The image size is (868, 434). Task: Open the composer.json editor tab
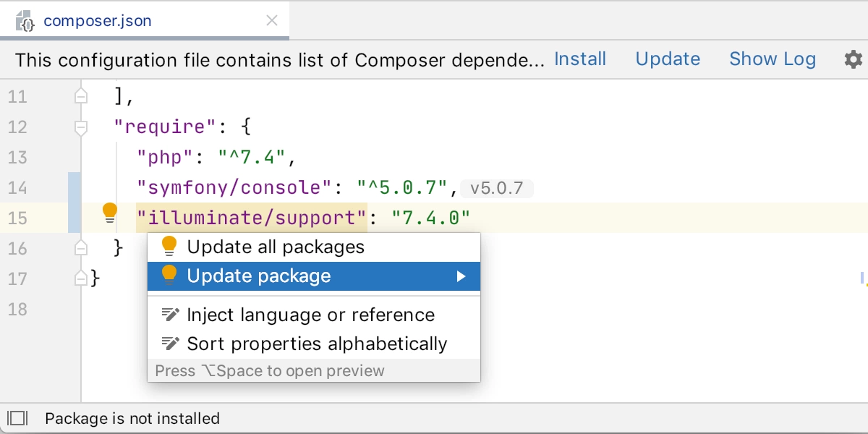(145, 20)
